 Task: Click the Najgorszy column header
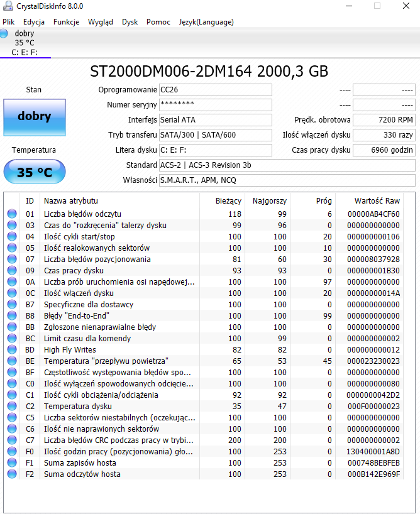point(267,200)
